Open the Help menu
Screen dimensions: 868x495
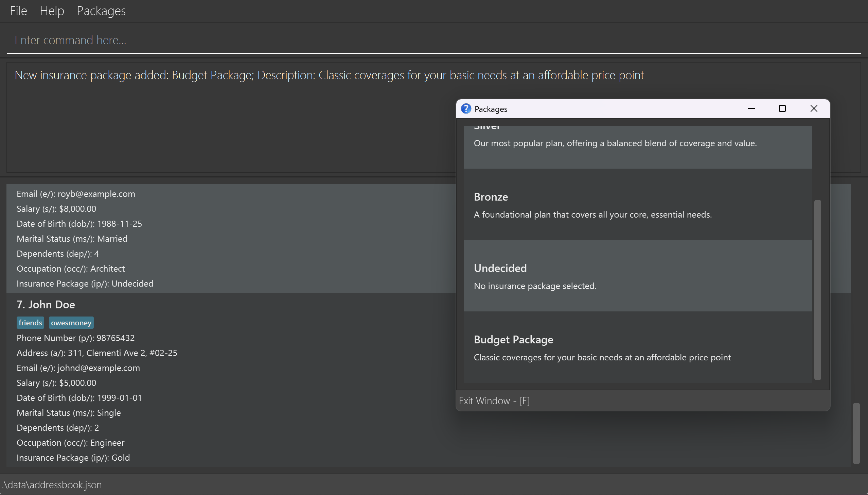(x=52, y=11)
